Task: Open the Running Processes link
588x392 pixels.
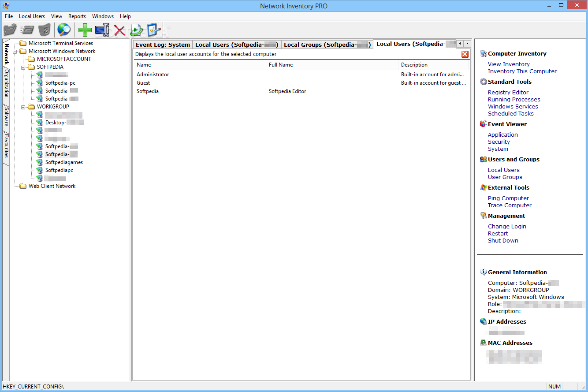Action: [514, 99]
